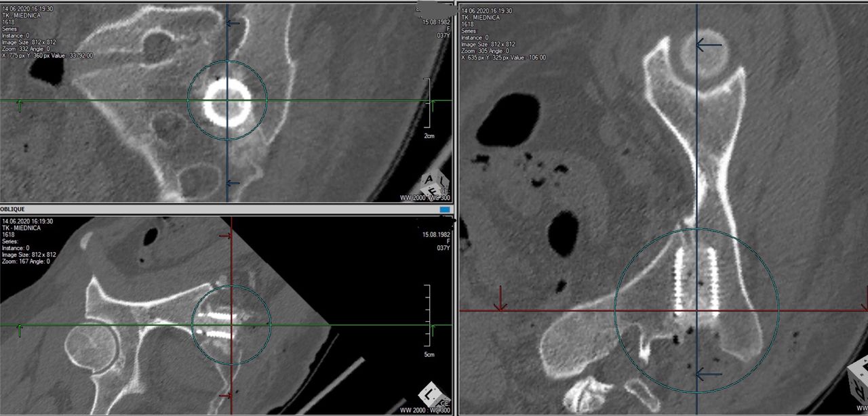Click the orientation cube in the OBLIQUE view
Screen dimensions: 868x416
click(x=431, y=394)
